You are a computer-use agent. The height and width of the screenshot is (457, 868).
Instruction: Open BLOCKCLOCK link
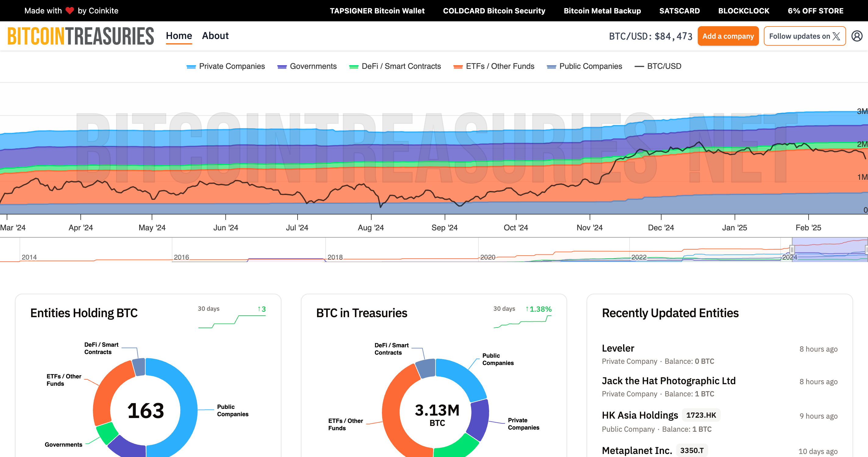click(744, 11)
